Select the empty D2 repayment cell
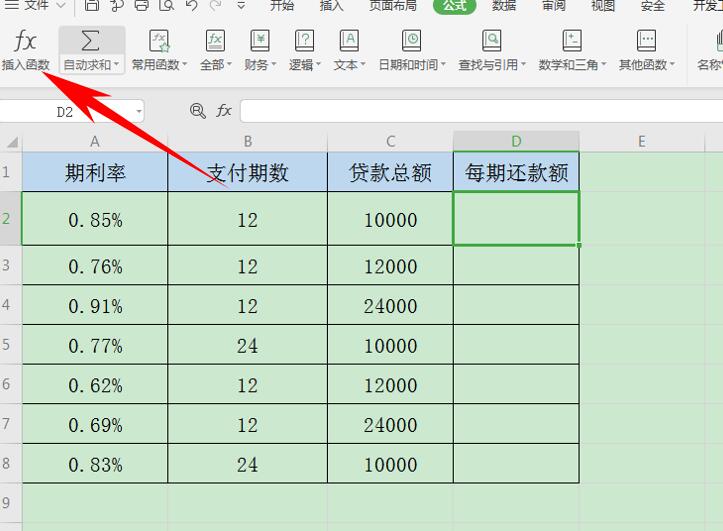Viewport: 723px width, 531px height. (x=516, y=218)
